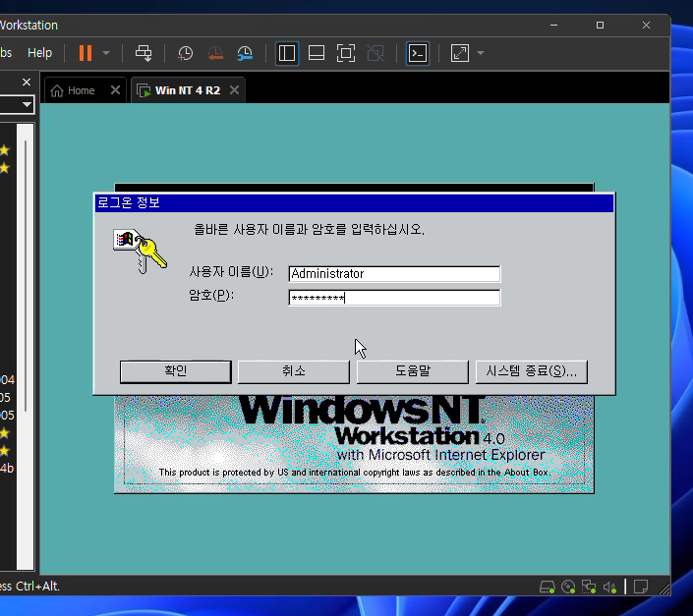Viewport: 693px width, 616px height.
Task: Click the sound card status icon
Action: pyautogui.click(x=609, y=587)
